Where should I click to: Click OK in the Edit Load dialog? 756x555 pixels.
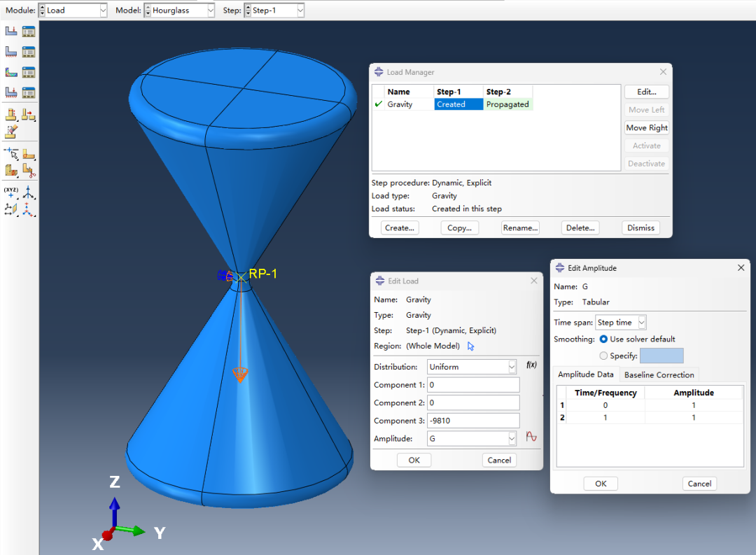pyautogui.click(x=414, y=460)
